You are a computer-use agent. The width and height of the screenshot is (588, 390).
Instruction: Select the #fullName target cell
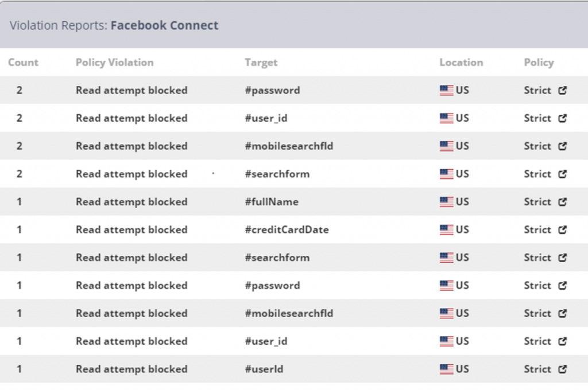272,202
